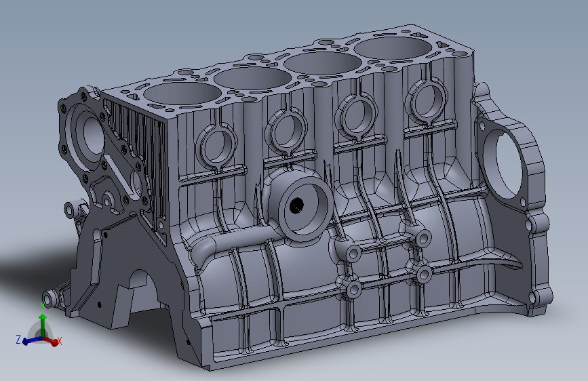This screenshot has width=588, height=381.
Task: Click the red X axis of the orientation triad
Action: [52, 340]
